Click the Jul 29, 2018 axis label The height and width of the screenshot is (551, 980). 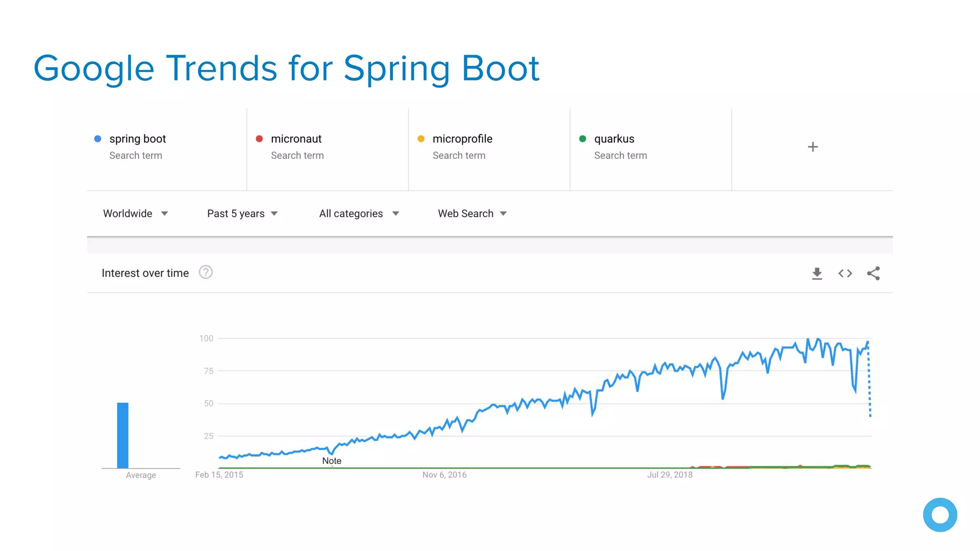tap(670, 475)
